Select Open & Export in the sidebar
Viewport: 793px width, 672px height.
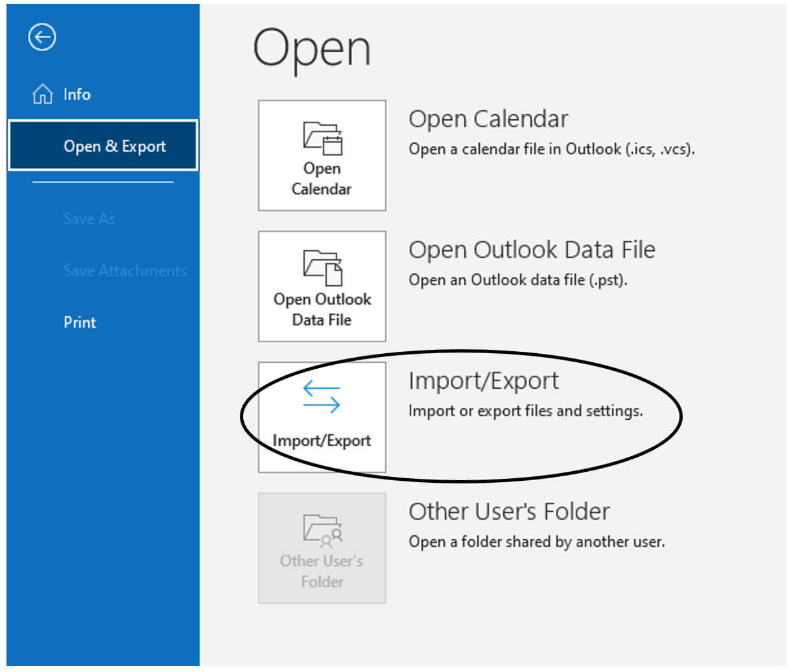point(115,146)
